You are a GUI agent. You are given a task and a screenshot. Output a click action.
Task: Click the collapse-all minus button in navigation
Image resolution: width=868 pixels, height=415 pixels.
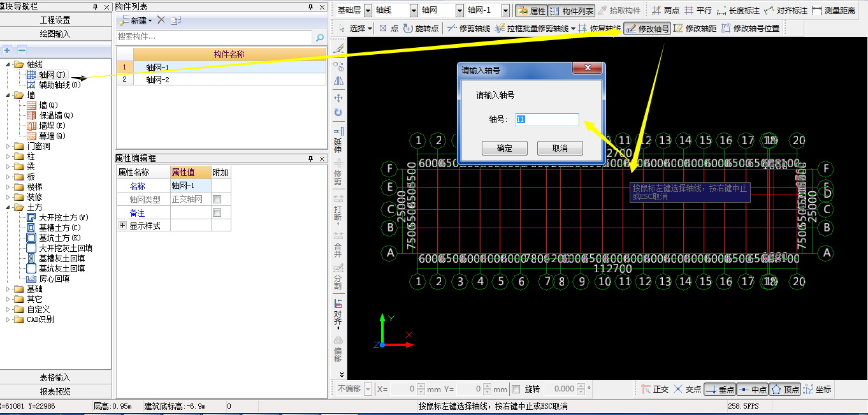(22, 50)
